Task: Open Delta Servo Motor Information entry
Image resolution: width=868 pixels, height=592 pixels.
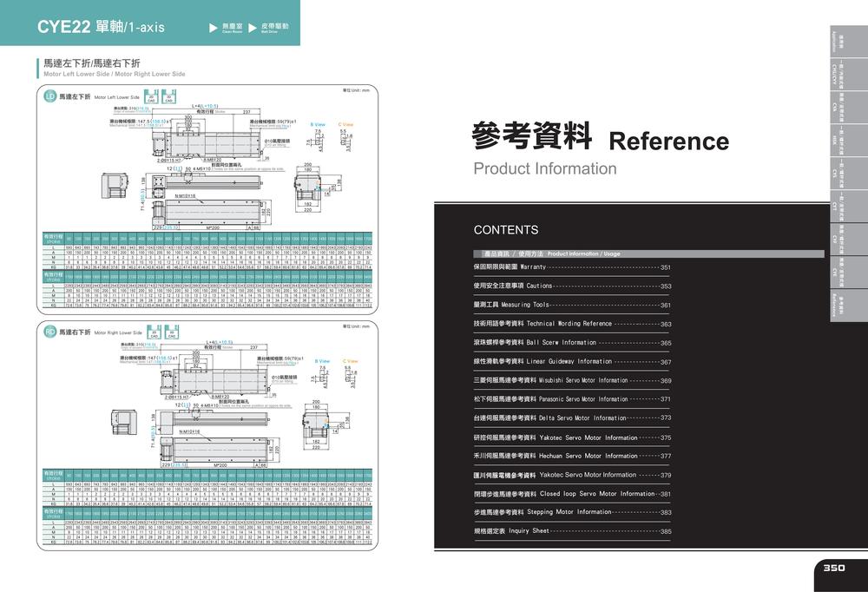Action: (x=572, y=418)
